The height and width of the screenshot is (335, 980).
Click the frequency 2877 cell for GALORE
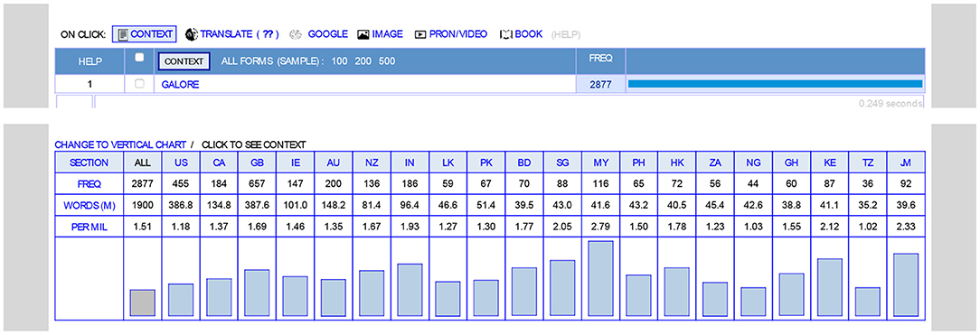(x=600, y=84)
